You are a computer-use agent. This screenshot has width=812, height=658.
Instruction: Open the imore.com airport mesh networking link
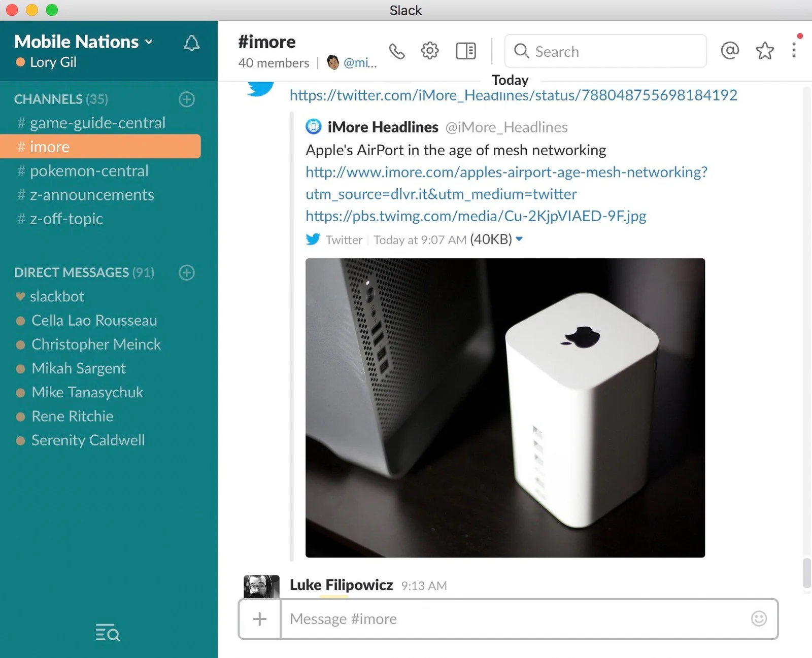coord(506,183)
